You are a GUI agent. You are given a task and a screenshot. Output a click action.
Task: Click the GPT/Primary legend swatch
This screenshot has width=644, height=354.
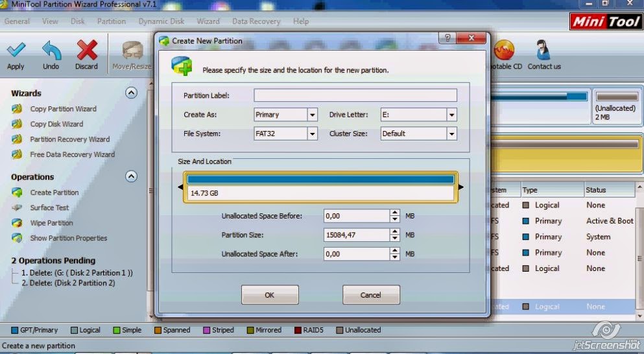pos(15,330)
